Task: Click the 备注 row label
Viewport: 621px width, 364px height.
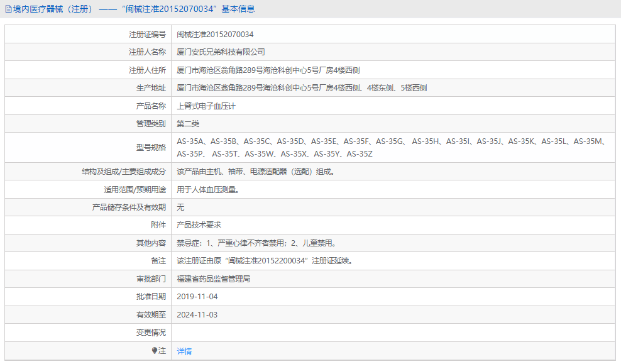Action: pos(158,261)
